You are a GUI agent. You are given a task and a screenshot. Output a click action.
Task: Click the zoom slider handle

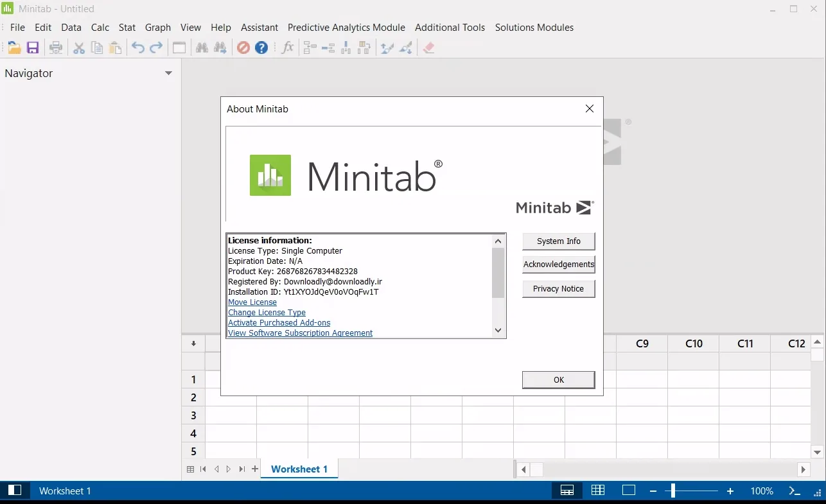672,491
